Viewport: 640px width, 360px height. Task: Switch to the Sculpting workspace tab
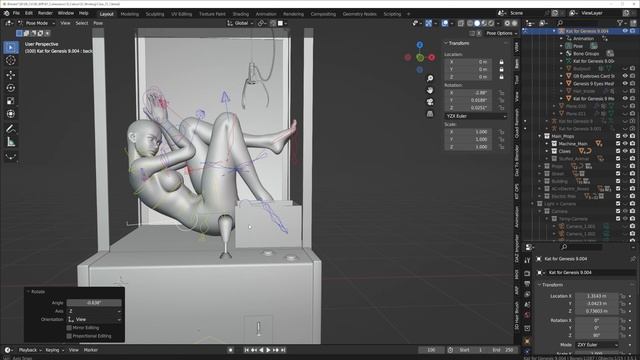[x=155, y=14]
